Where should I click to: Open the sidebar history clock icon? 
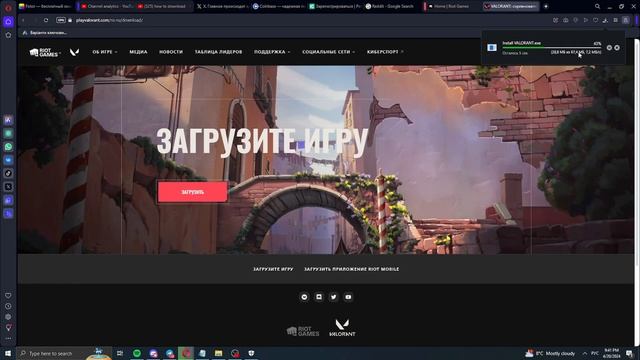(x=8, y=306)
